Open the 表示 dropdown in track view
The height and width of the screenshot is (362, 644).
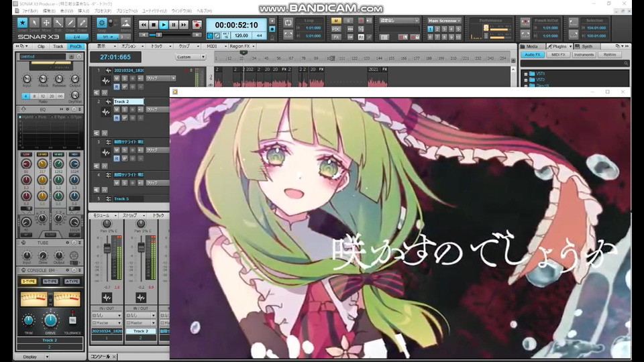tap(107, 46)
